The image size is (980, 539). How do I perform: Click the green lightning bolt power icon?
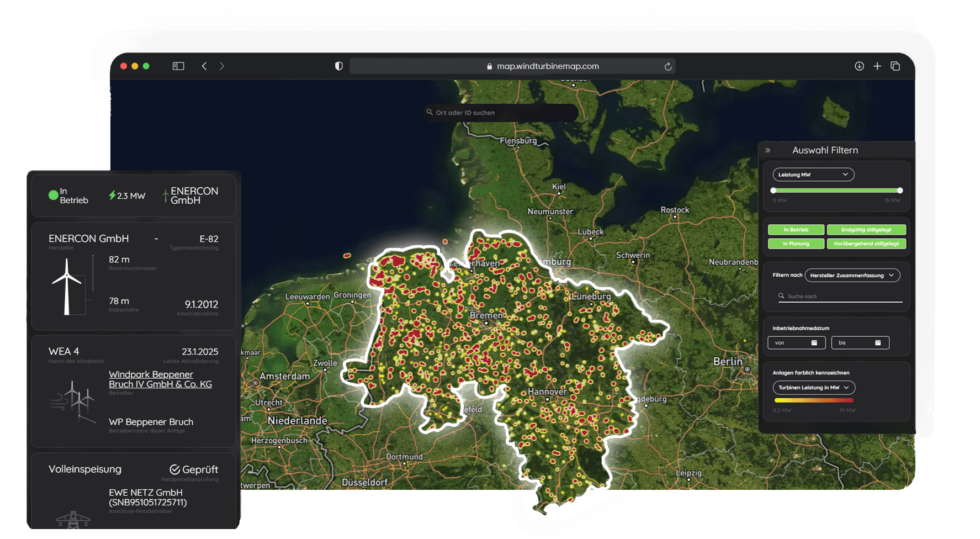[x=114, y=195]
